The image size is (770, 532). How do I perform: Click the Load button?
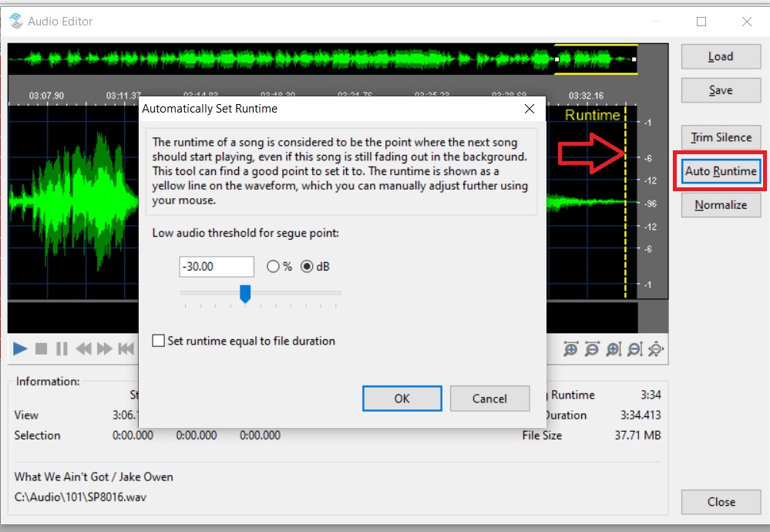[x=721, y=56]
